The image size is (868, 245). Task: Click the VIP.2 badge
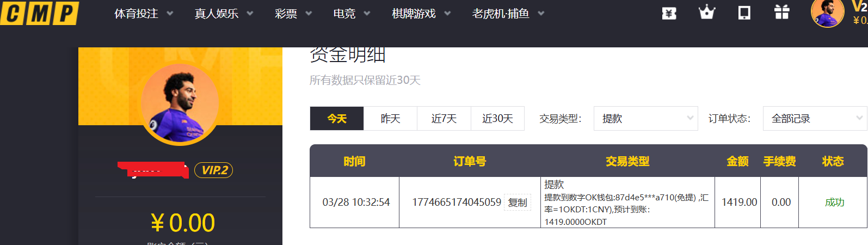point(214,170)
